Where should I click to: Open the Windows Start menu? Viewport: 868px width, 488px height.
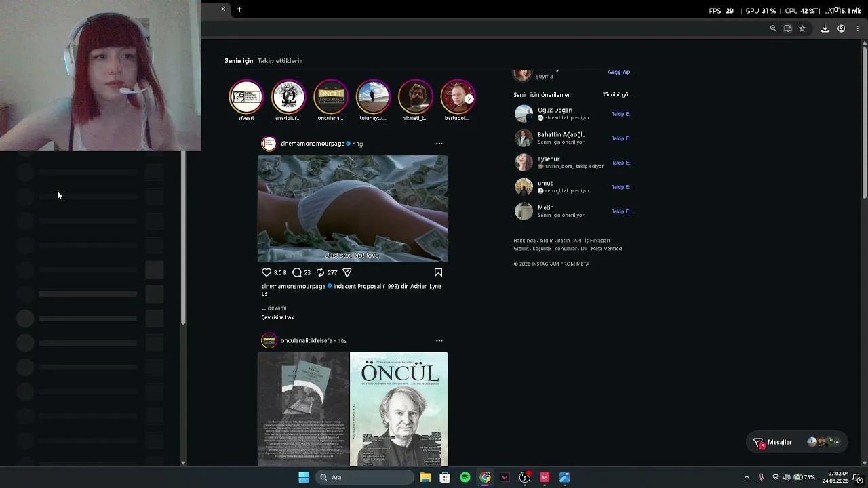point(304,477)
